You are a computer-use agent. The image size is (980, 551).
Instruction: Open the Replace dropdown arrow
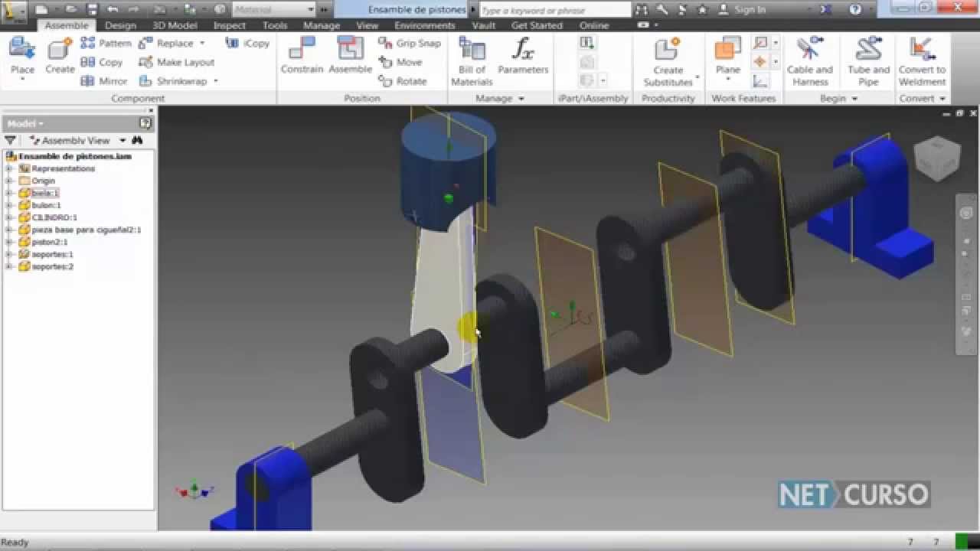(x=202, y=43)
